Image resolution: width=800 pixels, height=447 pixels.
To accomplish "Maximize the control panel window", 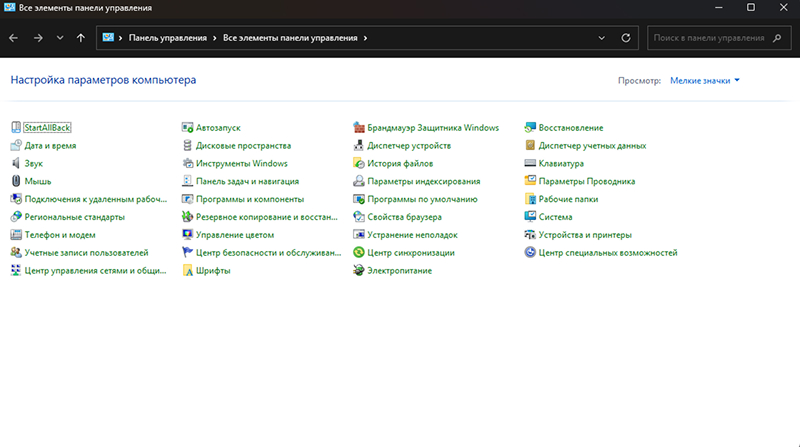I will pos(751,7).
